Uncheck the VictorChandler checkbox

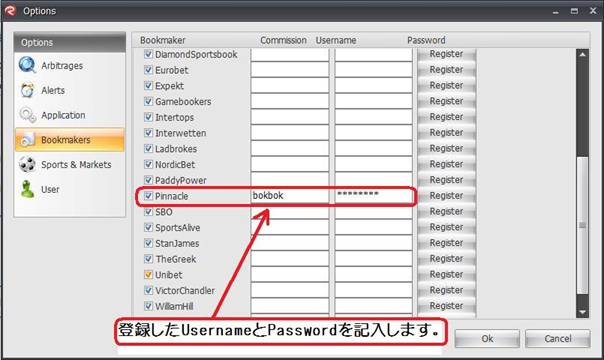pos(148,290)
